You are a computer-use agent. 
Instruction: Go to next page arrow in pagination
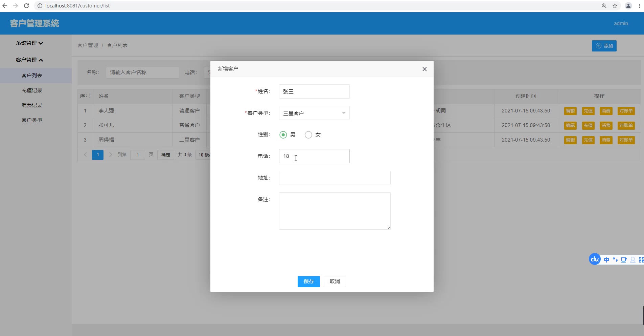(x=111, y=155)
